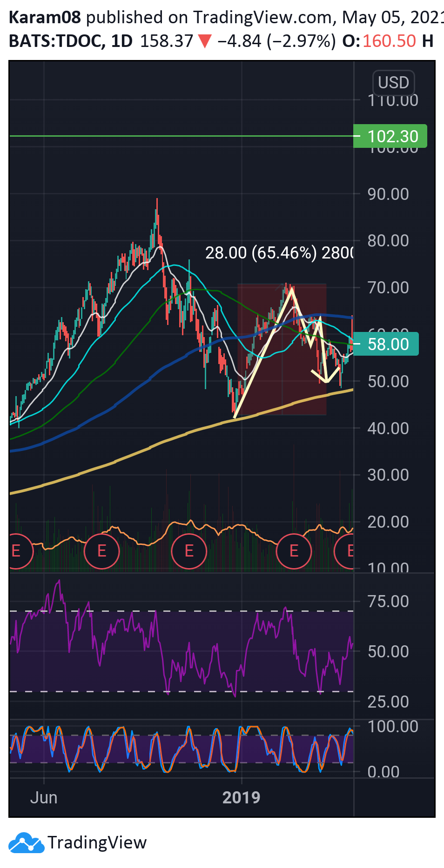The image size is (444, 868).
Task: Click the Karam08 author name
Action: 45,17
